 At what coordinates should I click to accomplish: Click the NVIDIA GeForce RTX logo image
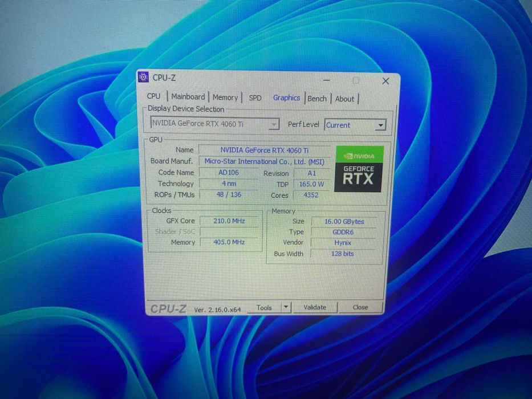point(359,169)
